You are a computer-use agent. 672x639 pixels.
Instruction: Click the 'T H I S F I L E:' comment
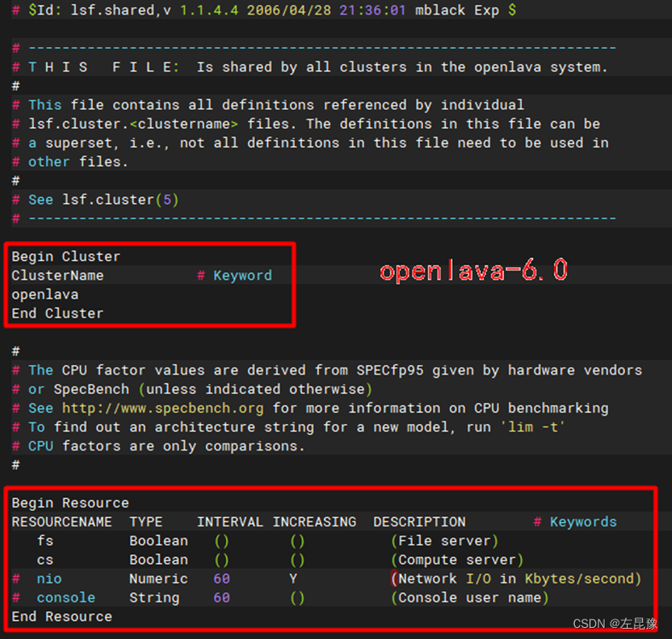pyautogui.click(x=103, y=67)
